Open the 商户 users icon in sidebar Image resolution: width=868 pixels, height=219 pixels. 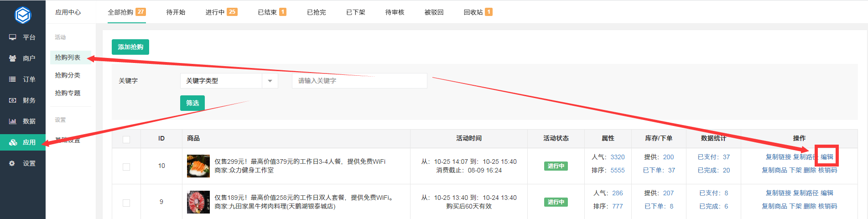pyautogui.click(x=13, y=58)
